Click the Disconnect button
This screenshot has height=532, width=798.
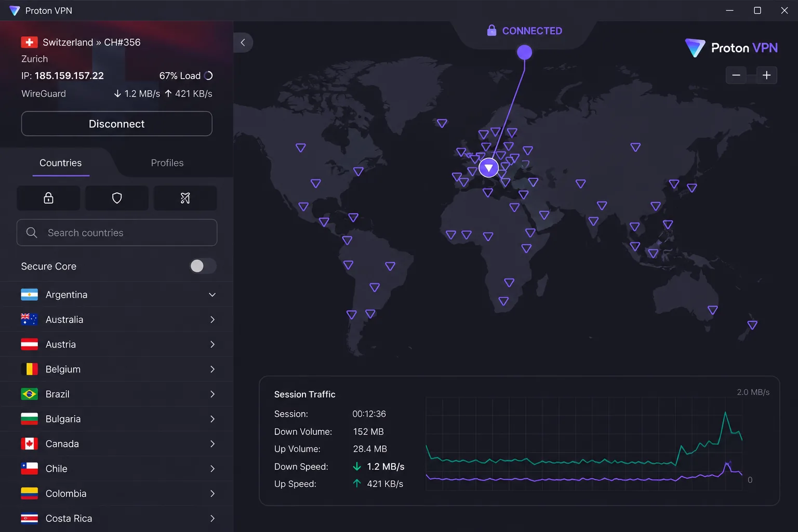[117, 124]
